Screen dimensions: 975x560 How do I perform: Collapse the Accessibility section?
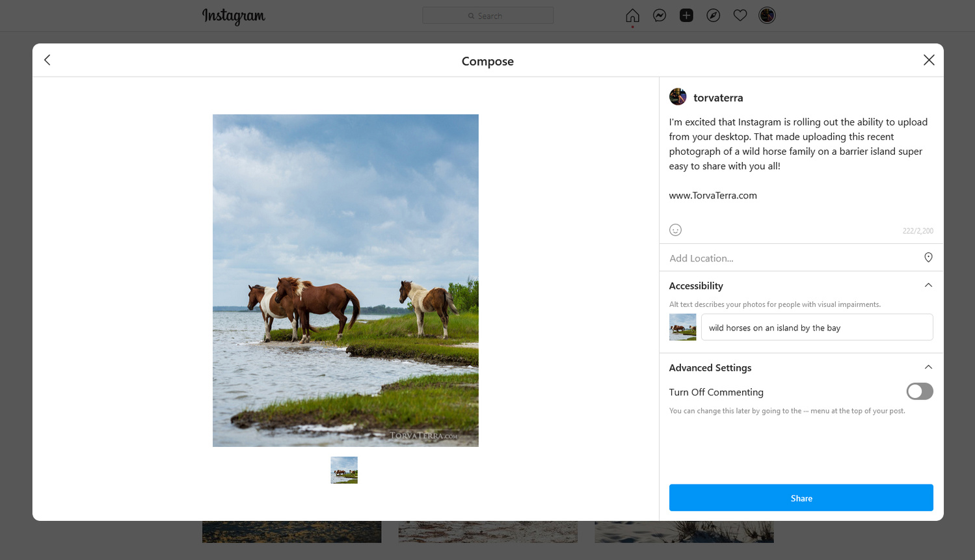click(928, 286)
